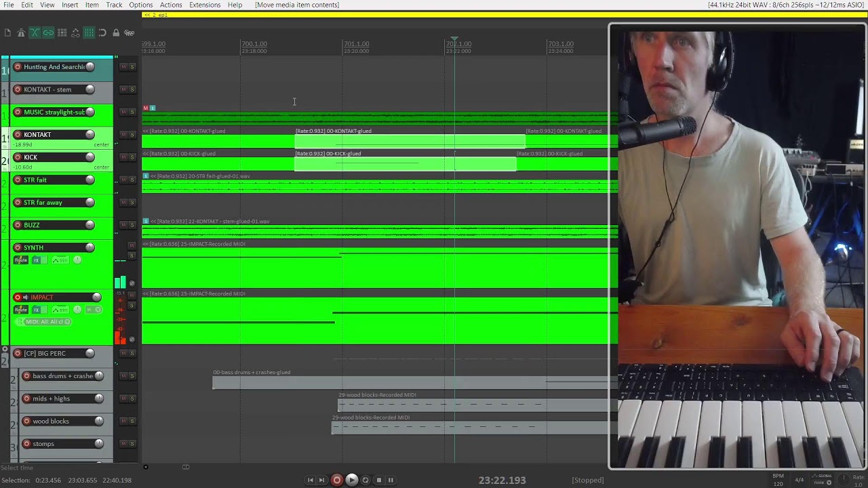
Task: Open the Options menu
Action: click(141, 5)
